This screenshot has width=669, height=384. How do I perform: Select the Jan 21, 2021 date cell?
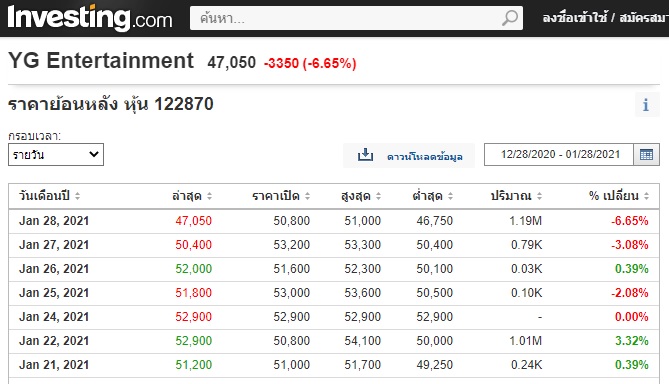click(x=54, y=364)
